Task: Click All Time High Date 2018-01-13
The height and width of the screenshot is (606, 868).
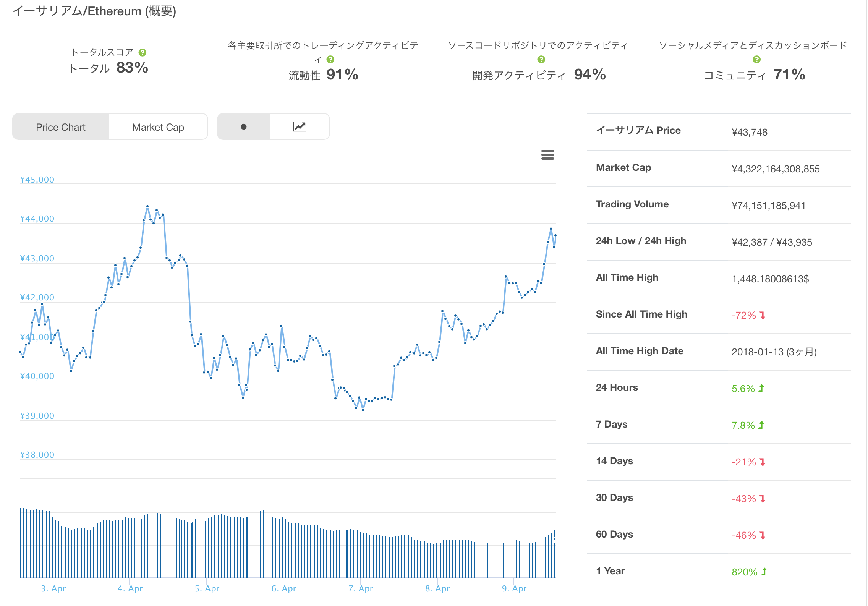Action: tap(774, 352)
